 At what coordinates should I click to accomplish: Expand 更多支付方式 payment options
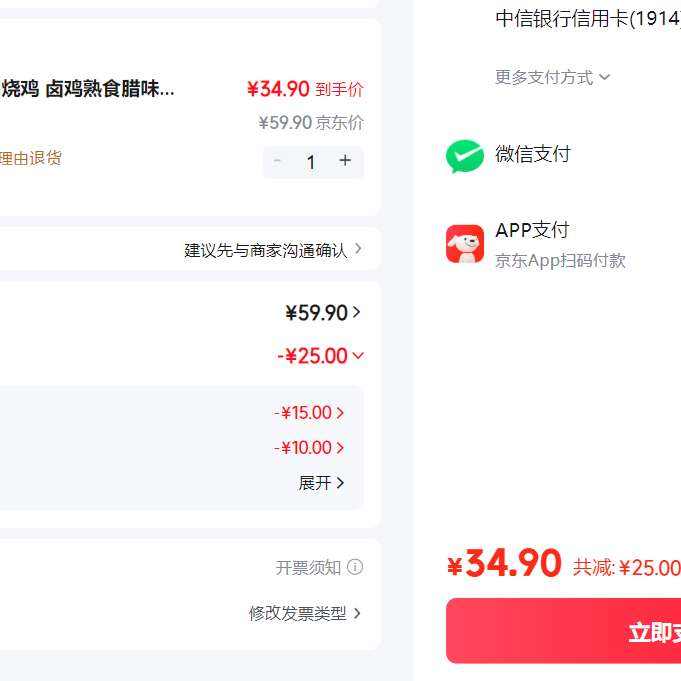(x=552, y=77)
